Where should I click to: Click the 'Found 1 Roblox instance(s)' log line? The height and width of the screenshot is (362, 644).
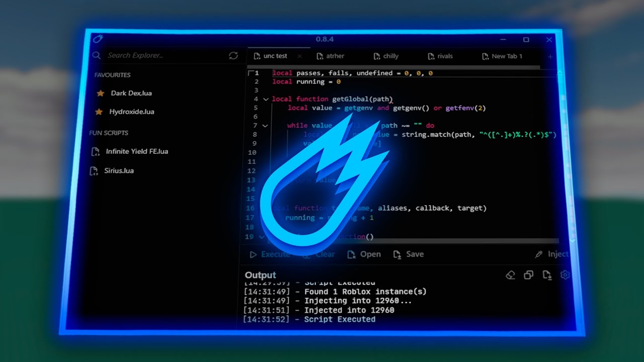(x=335, y=292)
